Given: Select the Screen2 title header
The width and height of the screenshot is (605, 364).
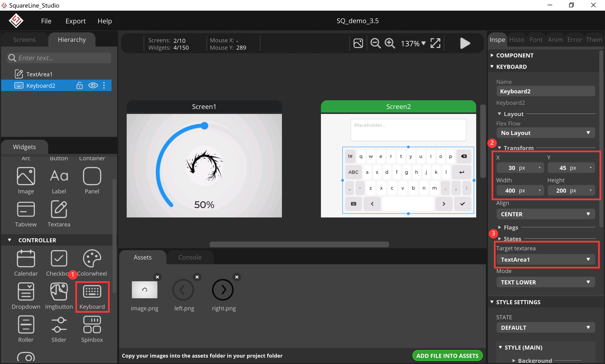Looking at the screenshot, I should (398, 106).
